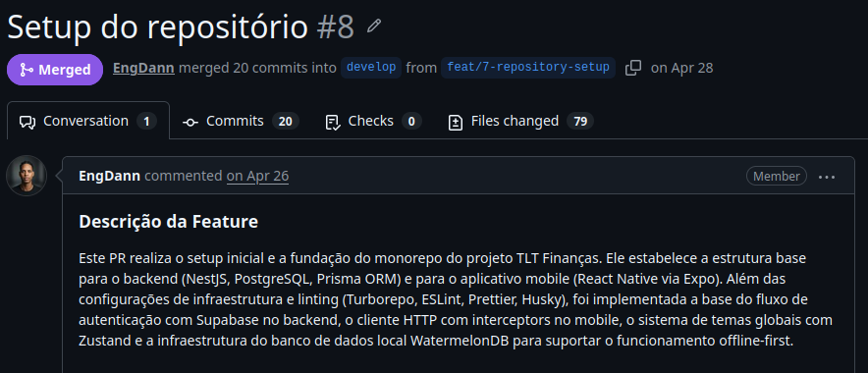This screenshot has width=868, height=373.
Task: Open EngDann profile link in merge line
Action: tap(143, 68)
